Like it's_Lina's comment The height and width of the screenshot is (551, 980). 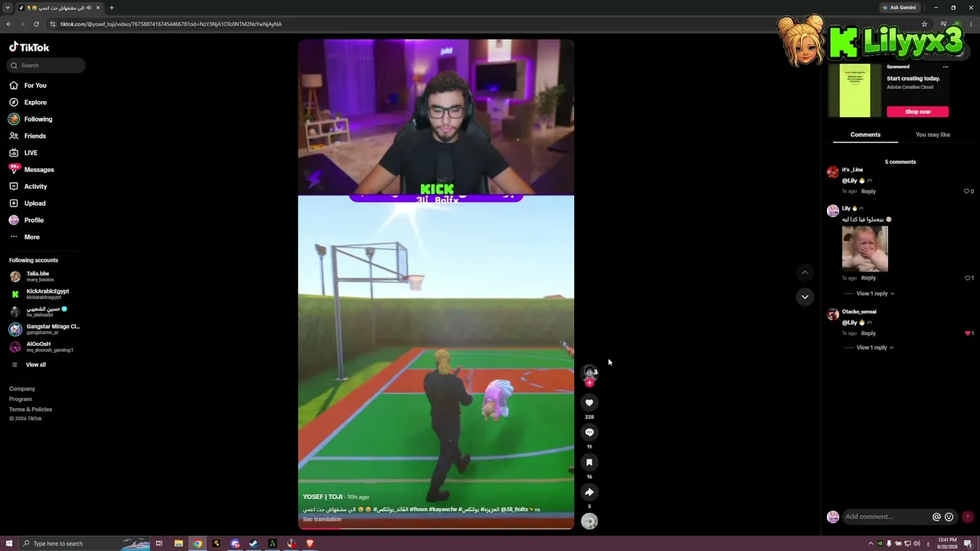pyautogui.click(x=966, y=191)
